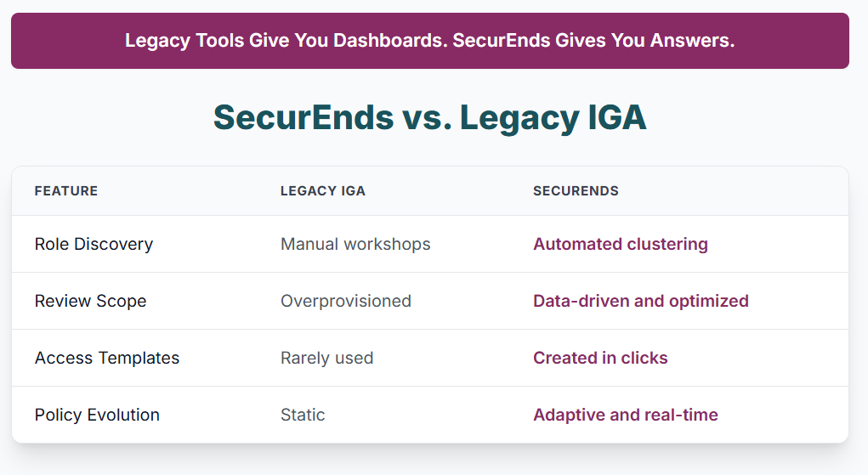Click Adaptive and real-time text
Screen dimensions: 868x475
tap(626, 416)
